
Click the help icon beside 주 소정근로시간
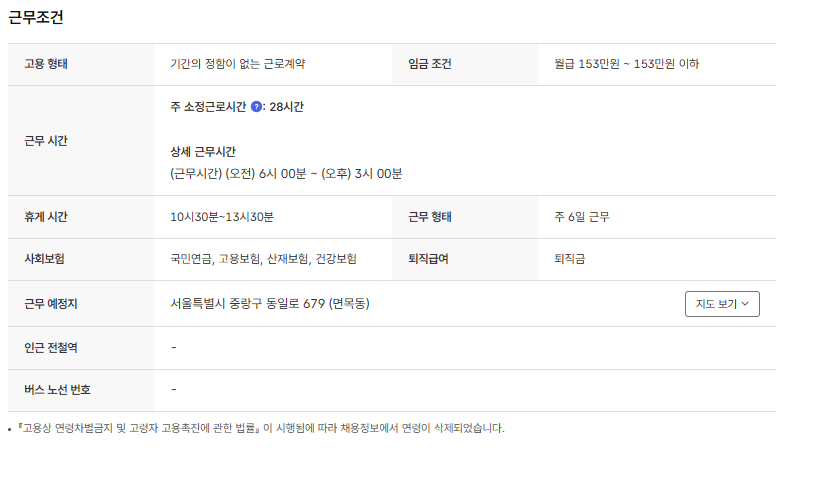[256, 107]
